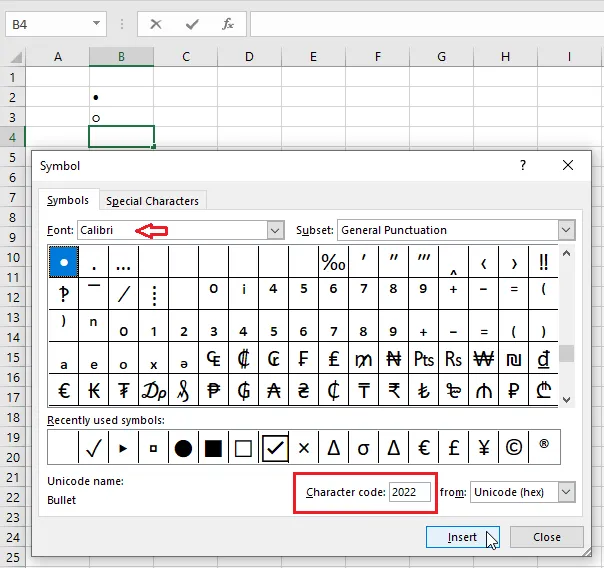Image resolution: width=604 pixels, height=568 pixels.
Task: Expand the Name Box dropdown arrow
Action: [96, 24]
